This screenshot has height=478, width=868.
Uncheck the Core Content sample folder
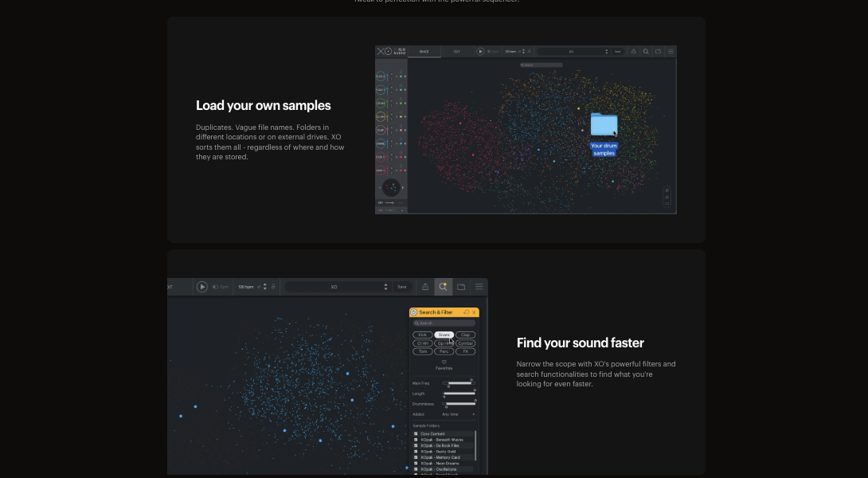click(416, 433)
